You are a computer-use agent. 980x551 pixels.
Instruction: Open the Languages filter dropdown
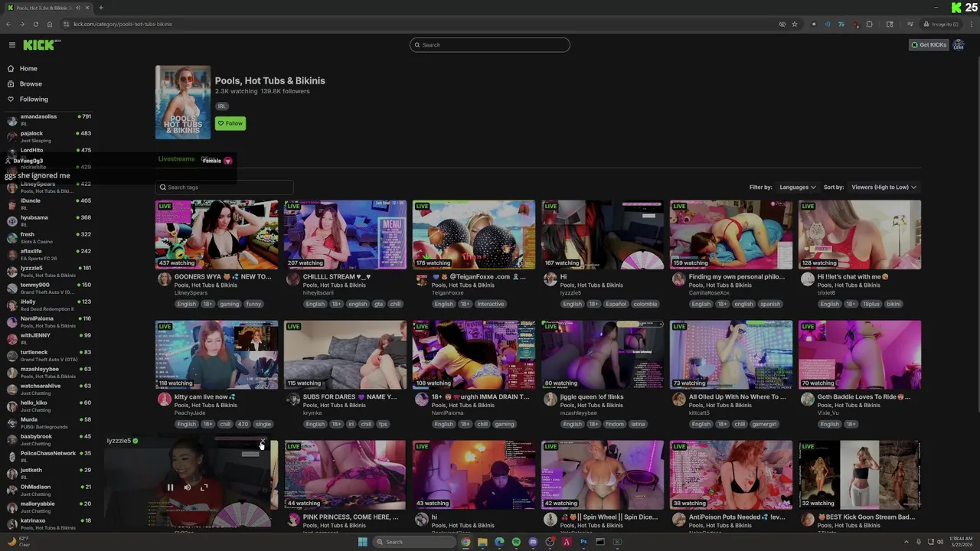[x=797, y=187]
